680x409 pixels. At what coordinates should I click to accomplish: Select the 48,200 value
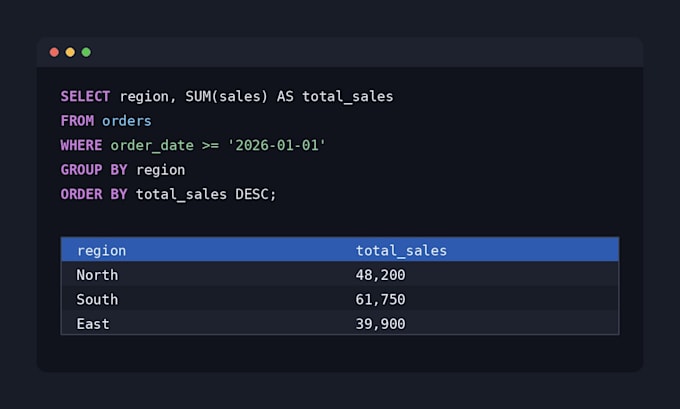380,275
